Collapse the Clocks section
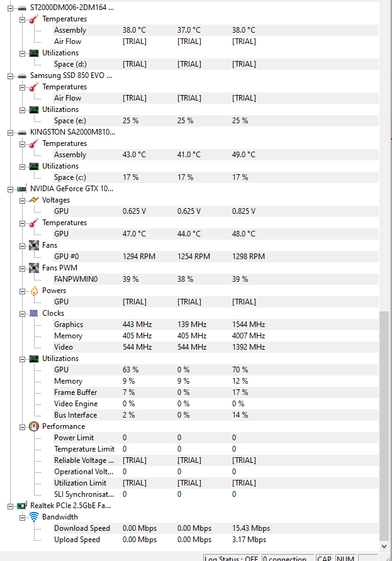This screenshot has height=561, width=392. tap(23, 313)
